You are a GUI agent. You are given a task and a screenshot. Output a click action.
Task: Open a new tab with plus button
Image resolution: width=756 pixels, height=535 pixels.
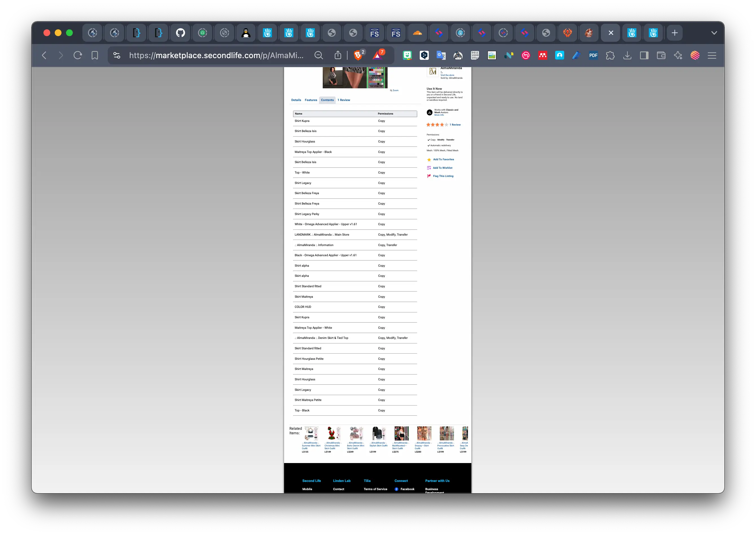(675, 33)
